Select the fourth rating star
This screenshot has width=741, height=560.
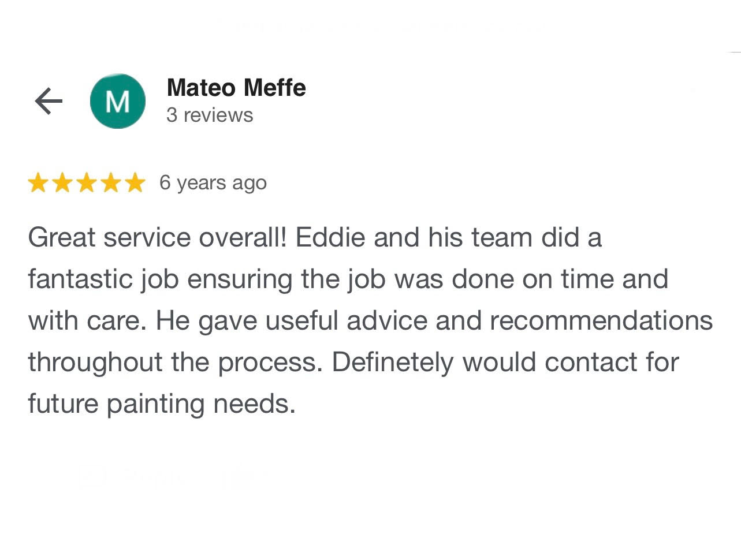click(111, 183)
